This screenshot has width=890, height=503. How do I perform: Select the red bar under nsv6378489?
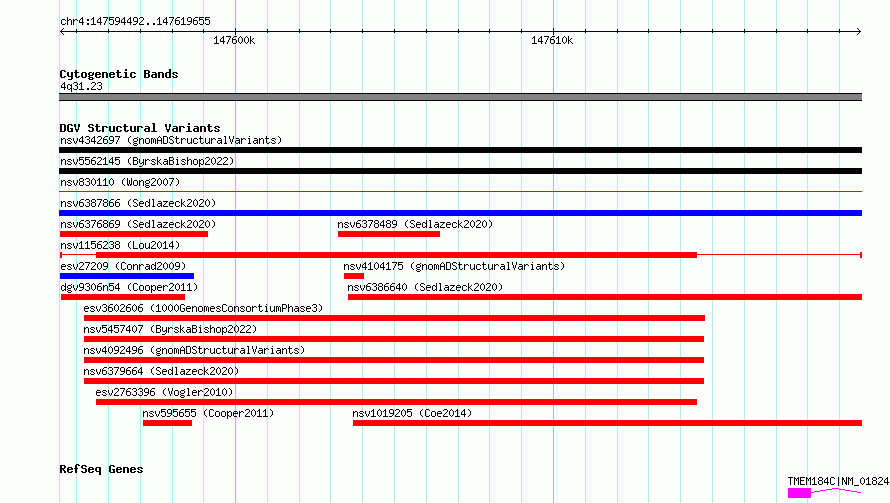(389, 234)
